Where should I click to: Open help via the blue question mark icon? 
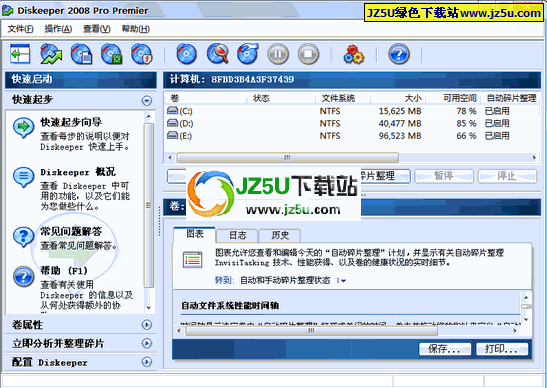[399, 54]
